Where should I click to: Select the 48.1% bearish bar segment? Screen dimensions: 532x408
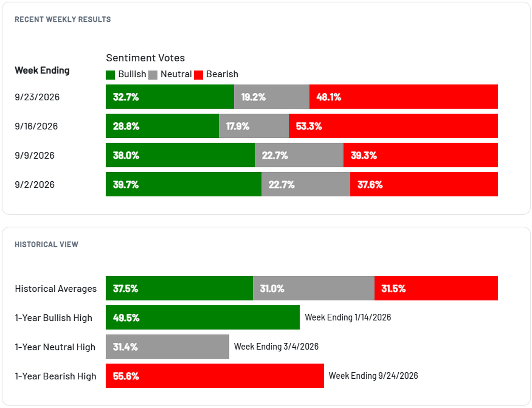[404, 97]
